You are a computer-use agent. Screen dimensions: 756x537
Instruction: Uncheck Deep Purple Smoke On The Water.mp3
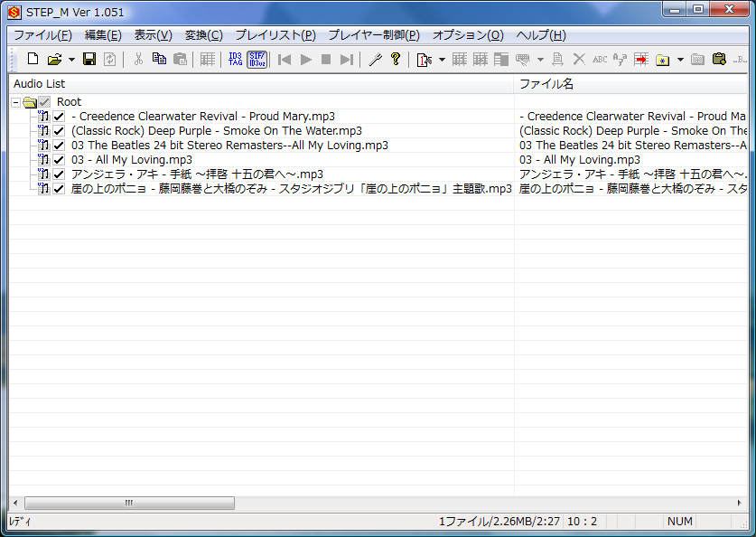[x=59, y=131]
